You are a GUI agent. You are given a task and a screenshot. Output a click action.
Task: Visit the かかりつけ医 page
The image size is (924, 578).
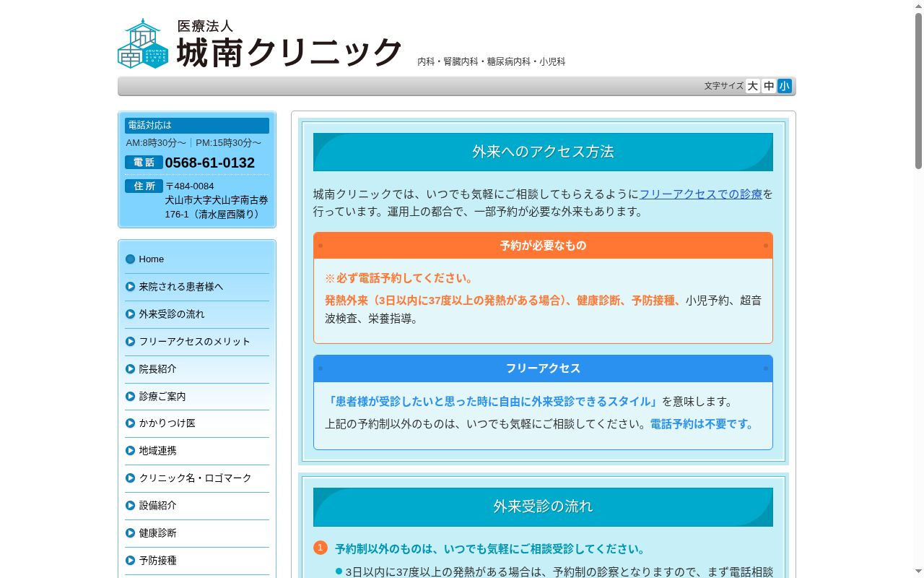(197, 423)
